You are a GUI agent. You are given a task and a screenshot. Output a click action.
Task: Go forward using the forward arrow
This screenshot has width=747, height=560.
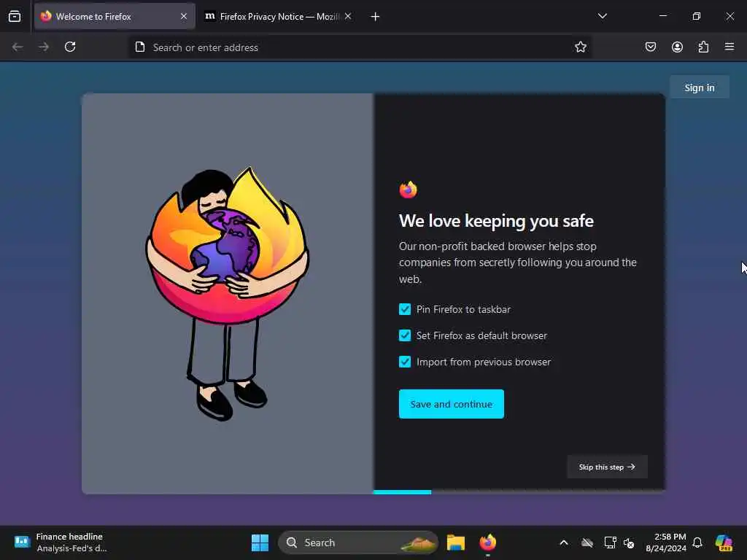tap(44, 47)
